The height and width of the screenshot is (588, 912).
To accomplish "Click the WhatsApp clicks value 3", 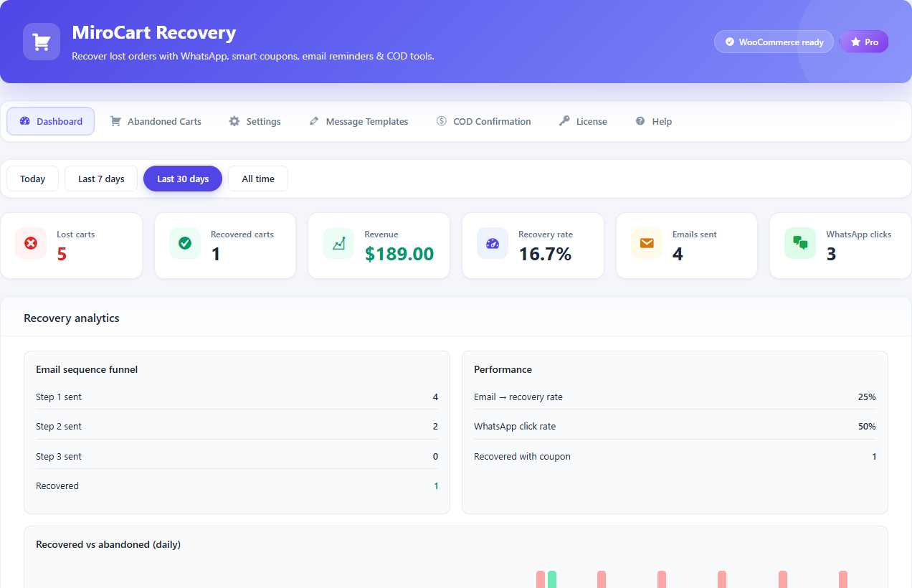I will pos(831,254).
